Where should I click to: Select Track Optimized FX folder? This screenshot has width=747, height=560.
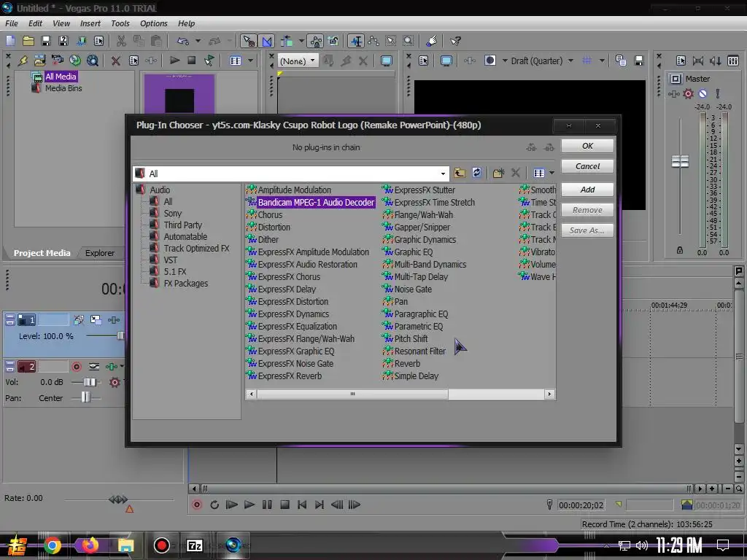(x=196, y=248)
